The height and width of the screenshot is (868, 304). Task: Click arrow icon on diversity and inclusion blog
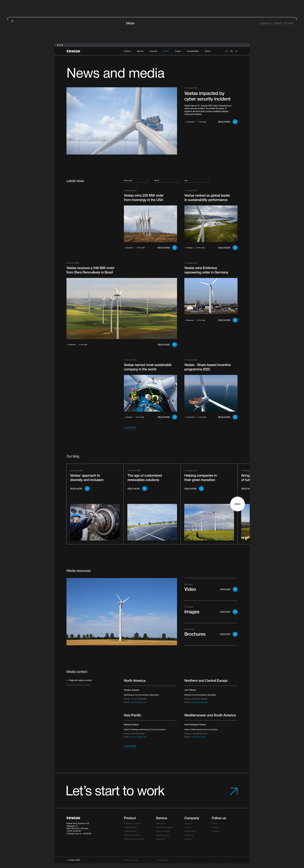point(87,489)
